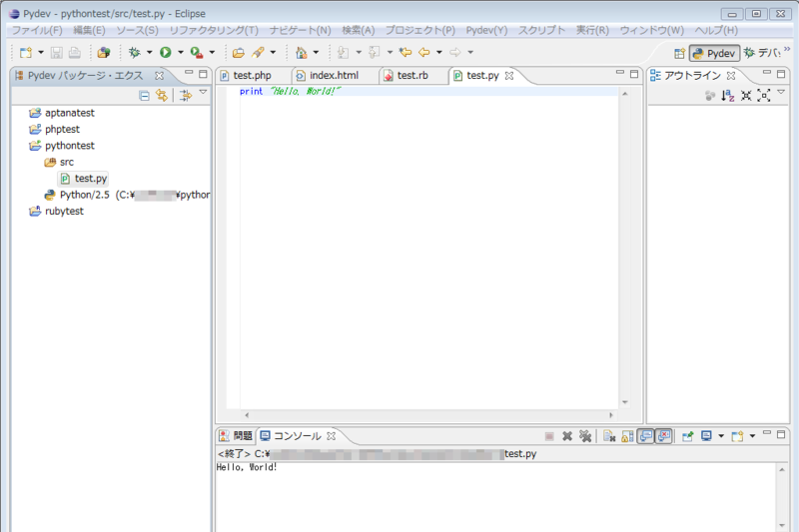
Task: Pin the console view
Action: (x=687, y=436)
